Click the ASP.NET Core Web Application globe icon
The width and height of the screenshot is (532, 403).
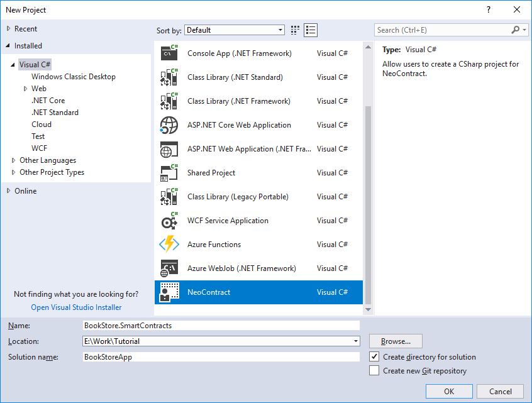(169, 125)
